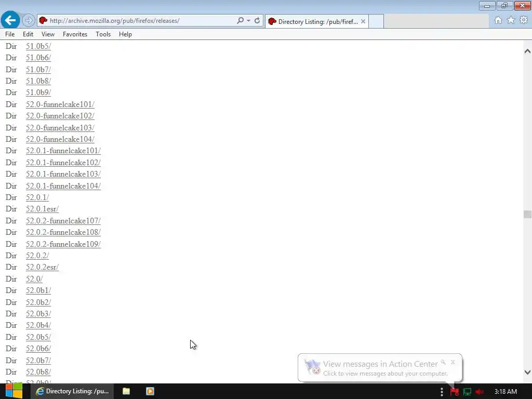Open the 52.0b8/ directory link
Screen dimensions: 532x399
(38, 373)
